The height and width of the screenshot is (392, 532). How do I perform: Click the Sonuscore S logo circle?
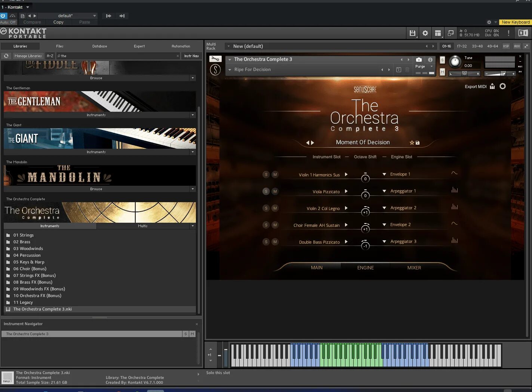coord(215,70)
